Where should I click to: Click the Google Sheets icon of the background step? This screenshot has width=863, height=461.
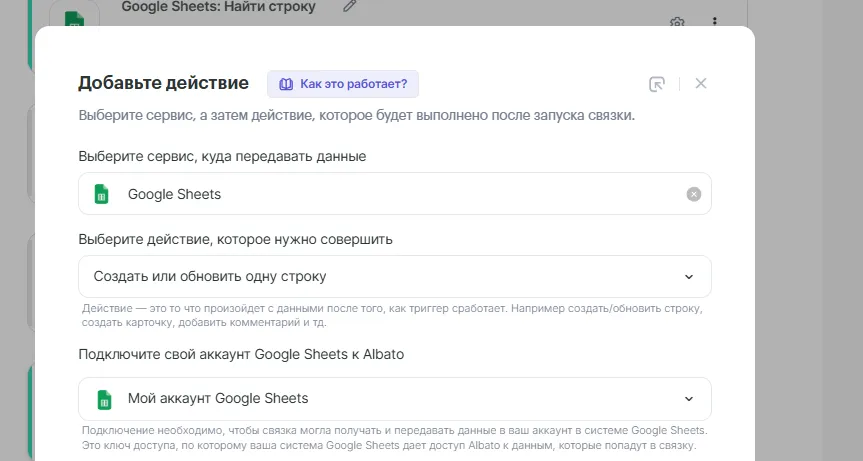pyautogui.click(x=73, y=20)
